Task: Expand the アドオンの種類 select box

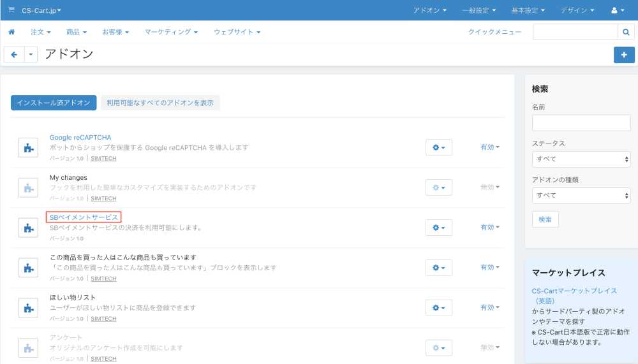Action: (581, 196)
